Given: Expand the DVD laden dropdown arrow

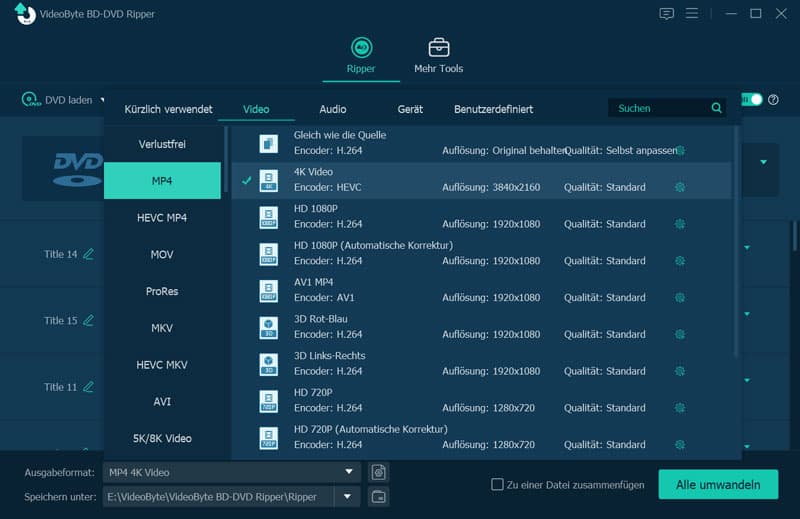Looking at the screenshot, I should [x=102, y=100].
